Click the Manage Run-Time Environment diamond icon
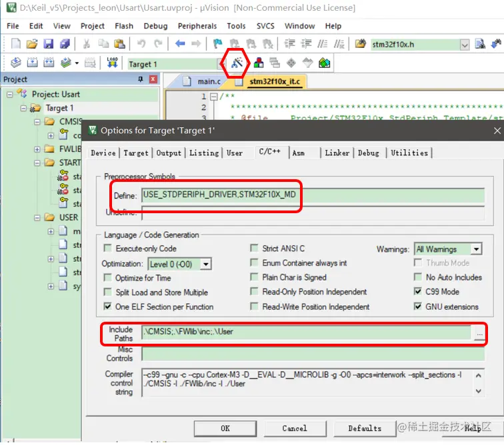The image size is (504, 445). point(291,63)
